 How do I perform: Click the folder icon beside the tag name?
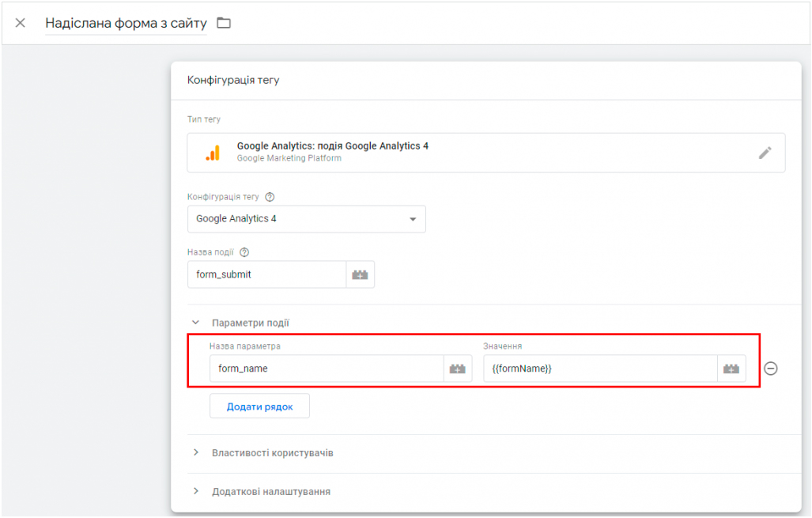[224, 23]
